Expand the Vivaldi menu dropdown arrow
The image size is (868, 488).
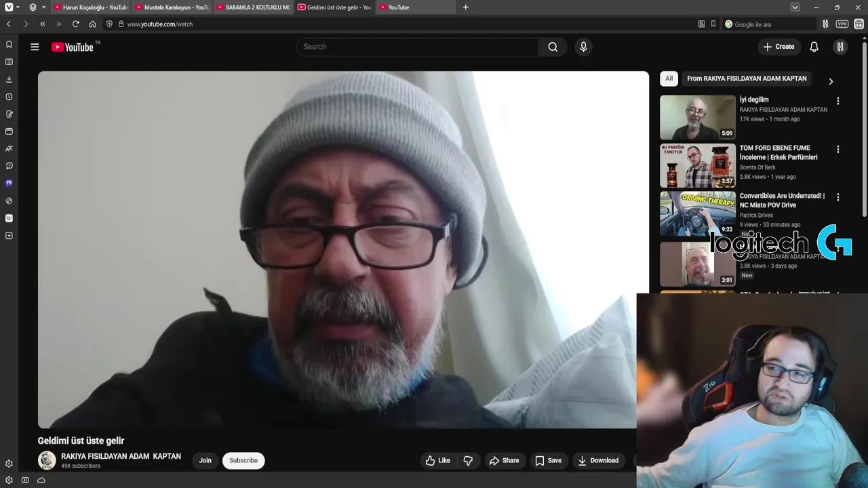[18, 7]
